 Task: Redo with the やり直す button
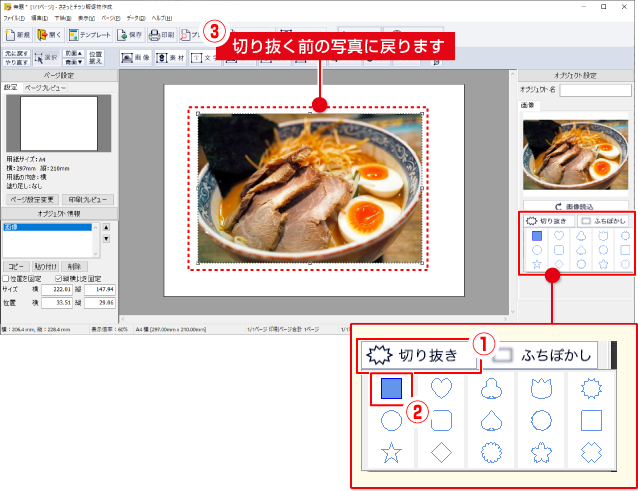(x=16, y=62)
